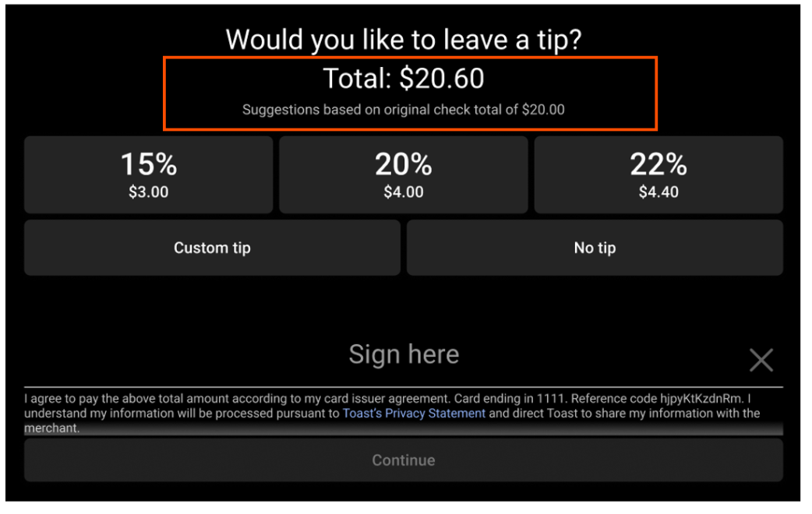The image size is (812, 514).
Task: Click the $4.40 tip amount label
Action: (x=658, y=192)
